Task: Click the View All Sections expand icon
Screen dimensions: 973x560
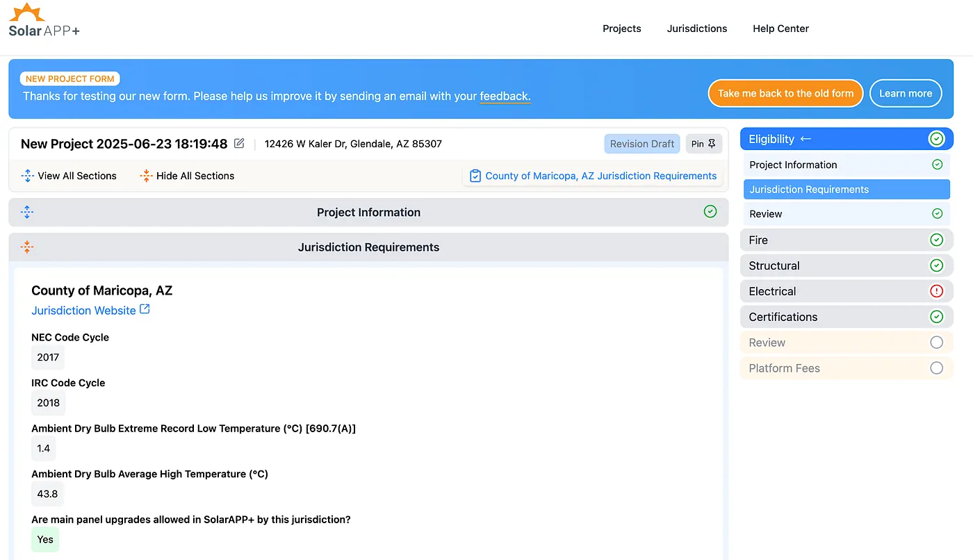Action: [x=27, y=176]
